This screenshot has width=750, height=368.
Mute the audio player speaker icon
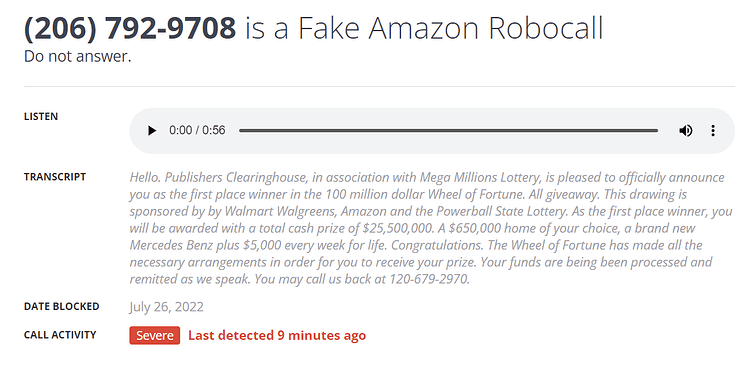685,131
